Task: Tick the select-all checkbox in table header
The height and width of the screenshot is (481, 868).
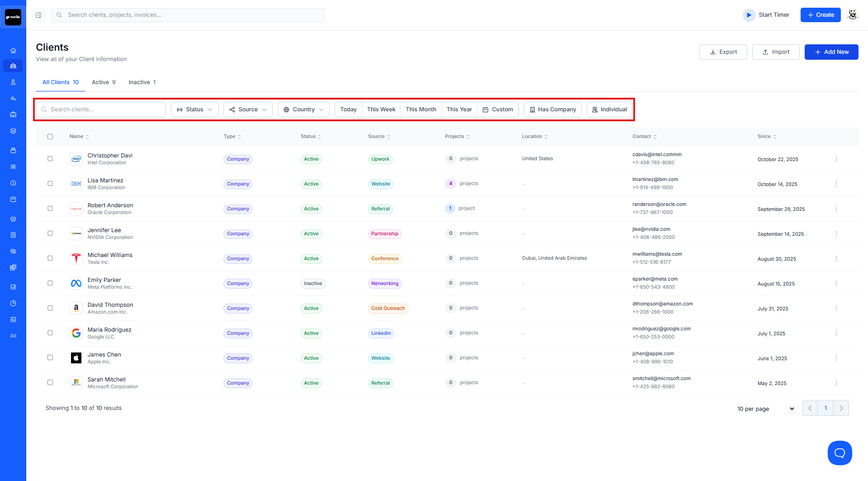Action: (50, 137)
